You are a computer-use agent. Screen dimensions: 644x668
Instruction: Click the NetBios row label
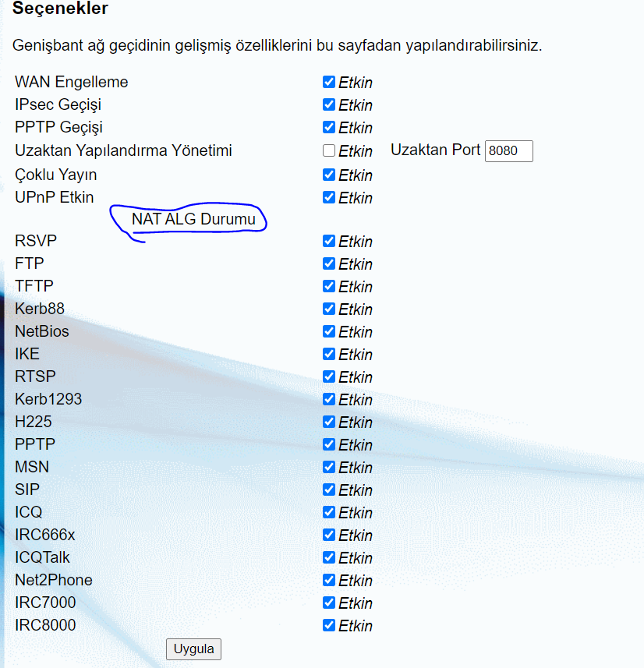[x=42, y=331]
